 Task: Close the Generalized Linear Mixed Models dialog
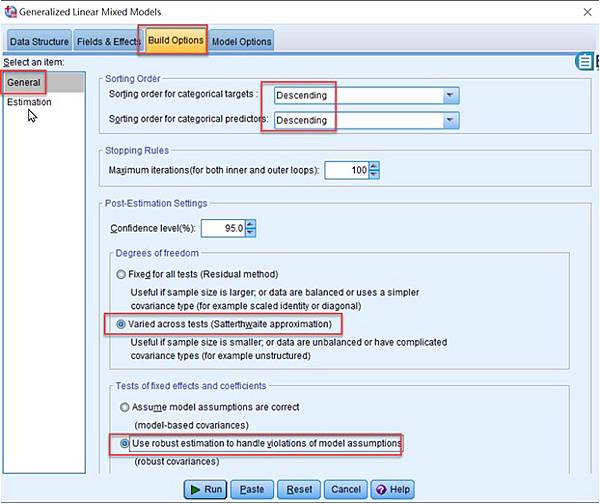[587, 12]
